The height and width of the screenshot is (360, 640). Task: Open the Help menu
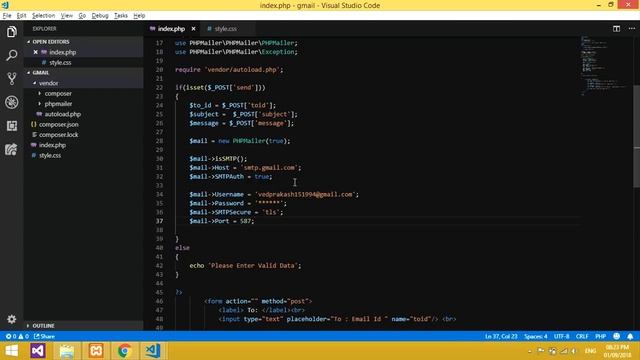tap(139, 16)
